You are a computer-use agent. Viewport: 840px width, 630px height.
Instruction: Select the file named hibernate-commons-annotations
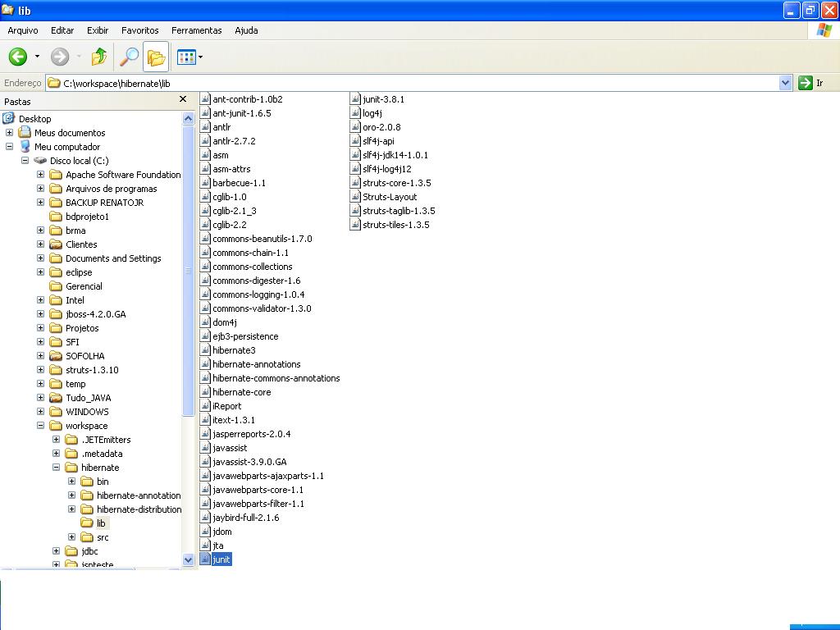click(276, 377)
